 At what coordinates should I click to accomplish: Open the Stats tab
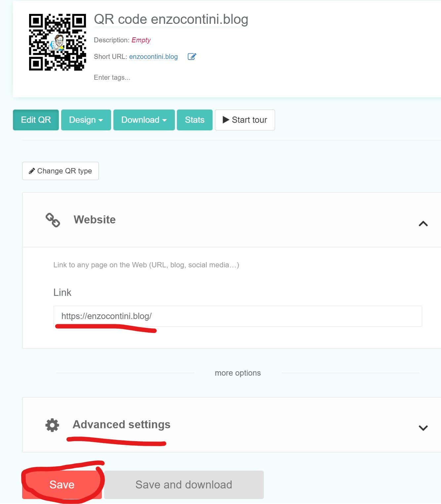coord(194,120)
